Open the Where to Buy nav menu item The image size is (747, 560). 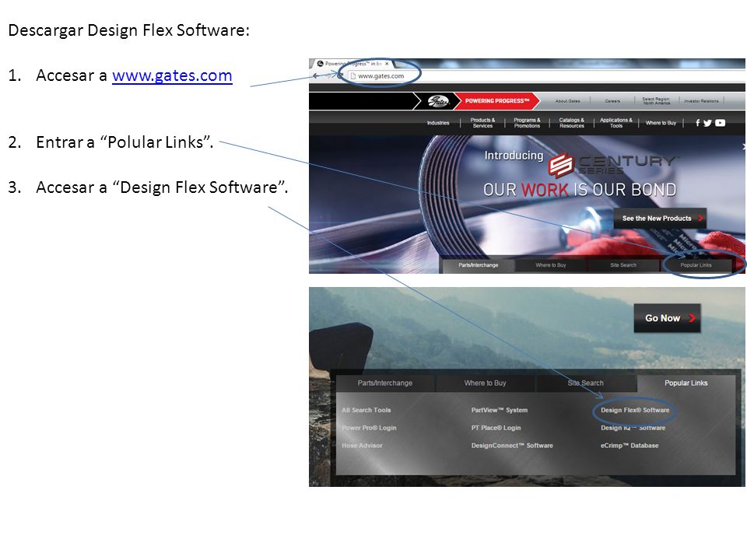pyautogui.click(x=661, y=123)
